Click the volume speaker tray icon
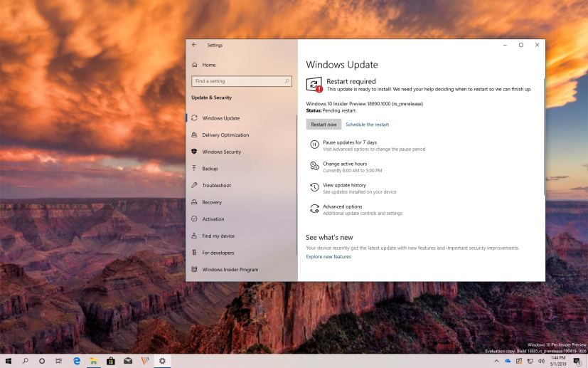 click(x=541, y=362)
